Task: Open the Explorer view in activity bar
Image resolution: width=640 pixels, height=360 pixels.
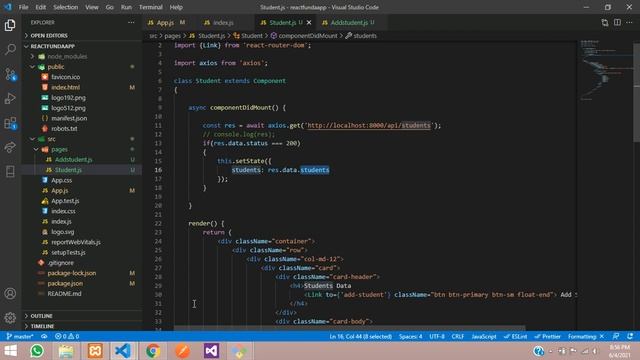Action: (10, 25)
